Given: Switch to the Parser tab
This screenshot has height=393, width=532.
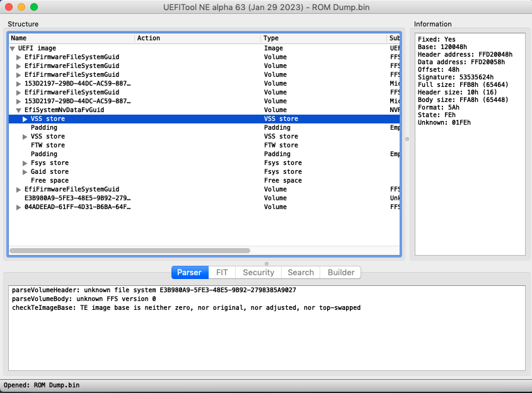Looking at the screenshot, I should tap(190, 272).
